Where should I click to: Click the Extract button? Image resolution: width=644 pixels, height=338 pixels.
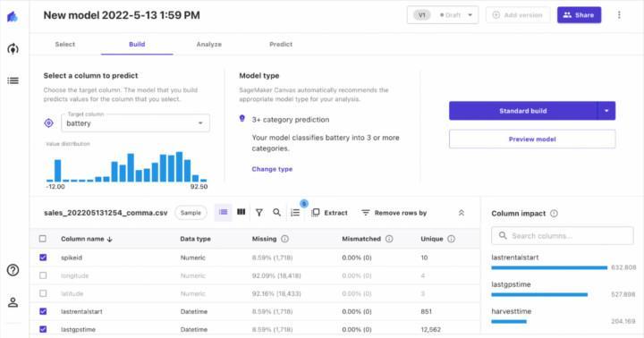click(329, 213)
